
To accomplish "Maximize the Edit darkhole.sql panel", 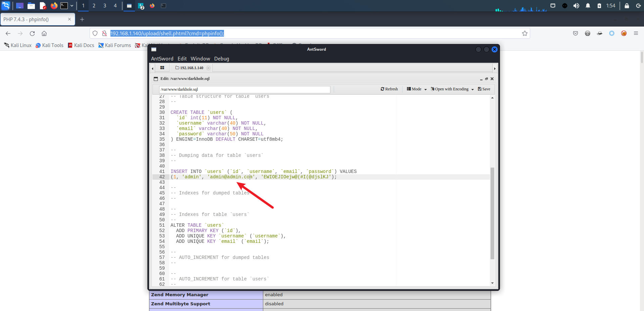I will click(x=487, y=79).
